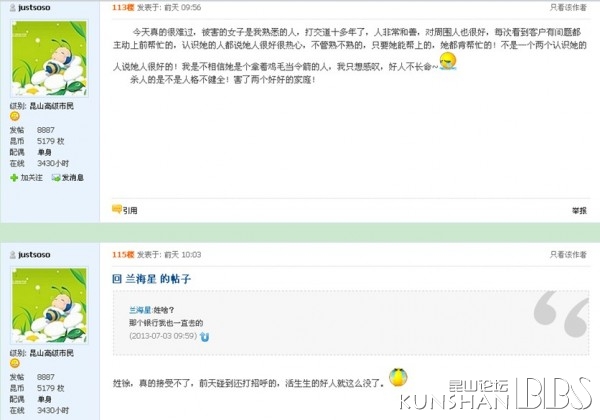Viewport: 600px width, 420px height.
Task: Open the 115楼 floor number link
Action: [x=123, y=254]
